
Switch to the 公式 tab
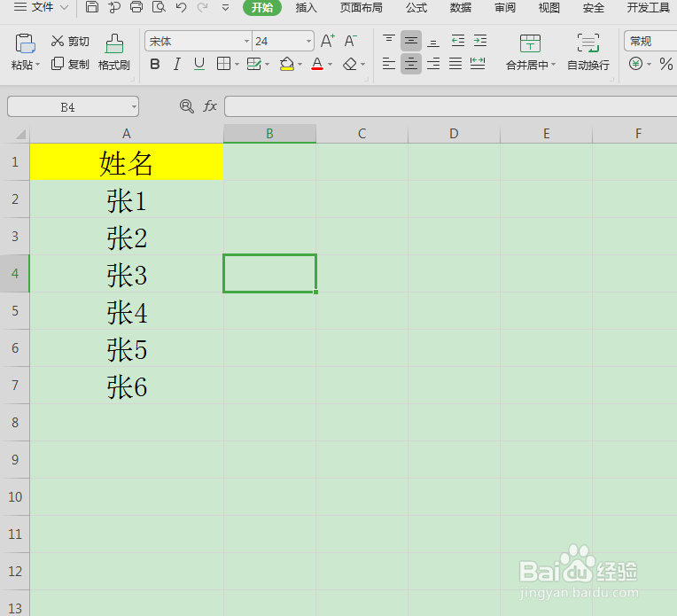tap(416, 7)
